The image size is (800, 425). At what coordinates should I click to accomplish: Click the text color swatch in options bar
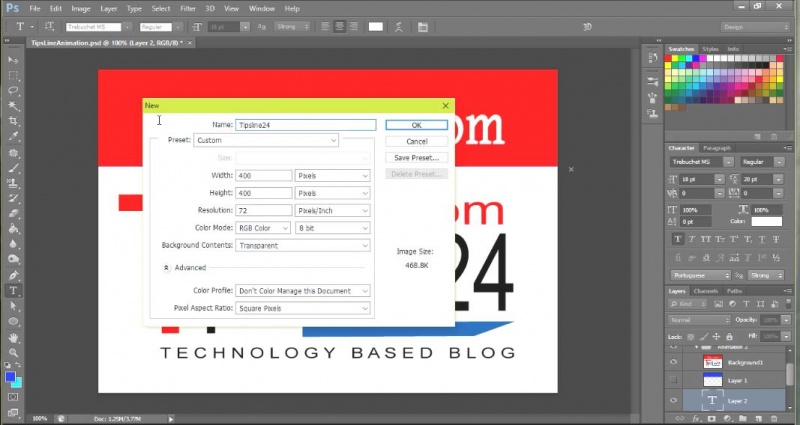tap(376, 27)
